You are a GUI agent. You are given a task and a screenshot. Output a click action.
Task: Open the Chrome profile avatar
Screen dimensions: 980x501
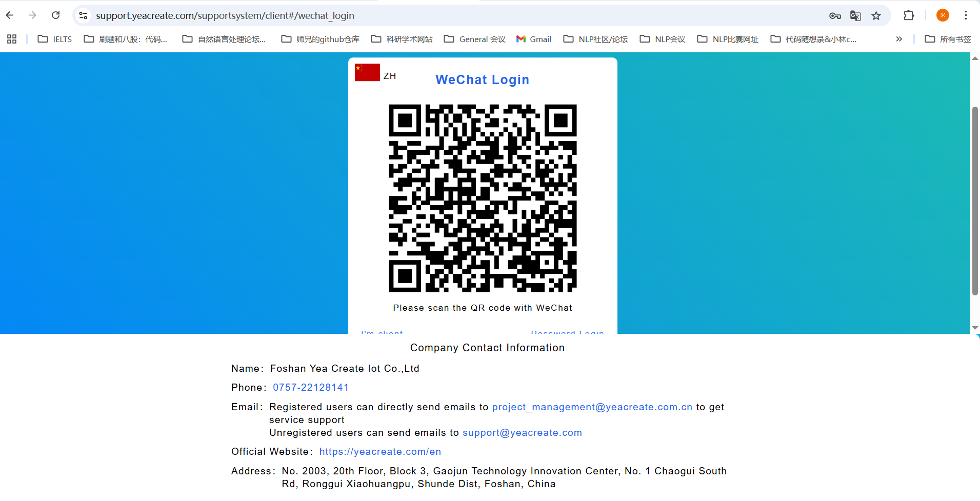[x=943, y=15]
